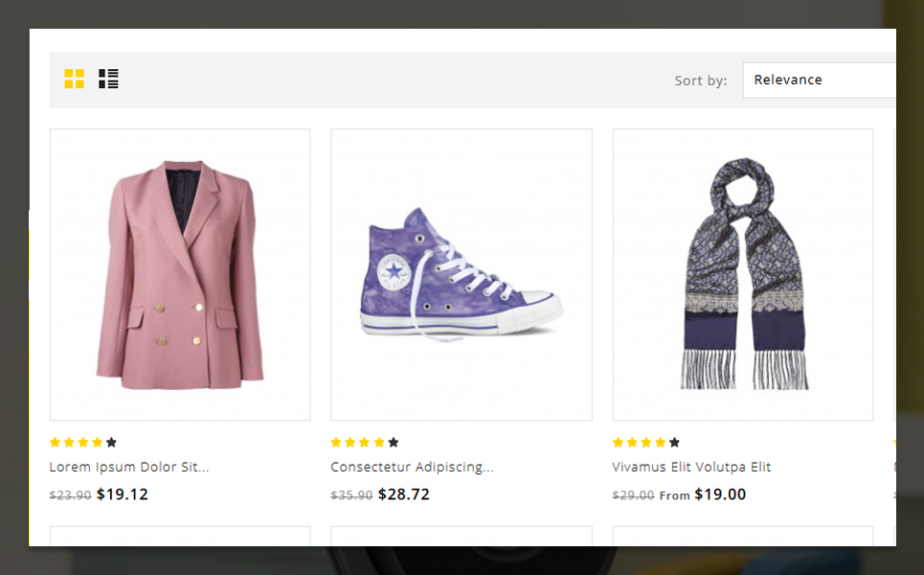Viewport: 924px width, 575px height.
Task: Switch to grid view layout
Action: coord(75,79)
